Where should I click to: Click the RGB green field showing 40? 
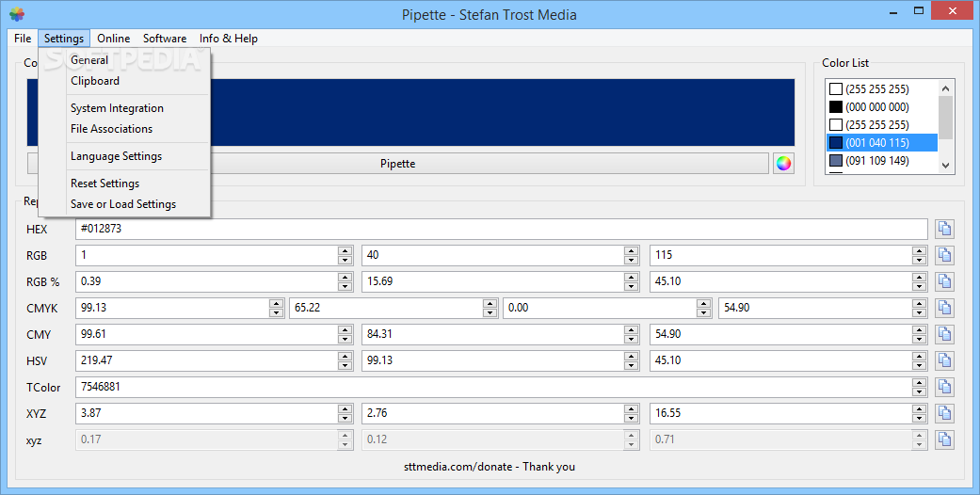pos(493,256)
